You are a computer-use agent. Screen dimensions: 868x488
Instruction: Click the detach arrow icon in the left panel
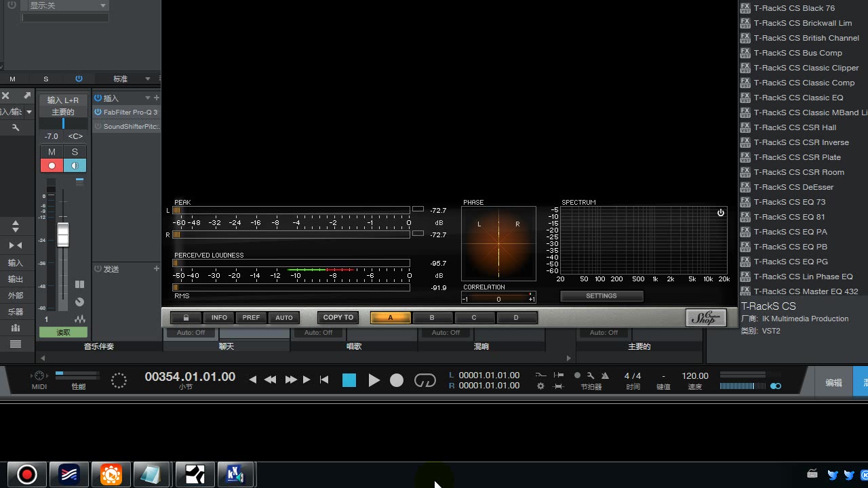pos(27,96)
